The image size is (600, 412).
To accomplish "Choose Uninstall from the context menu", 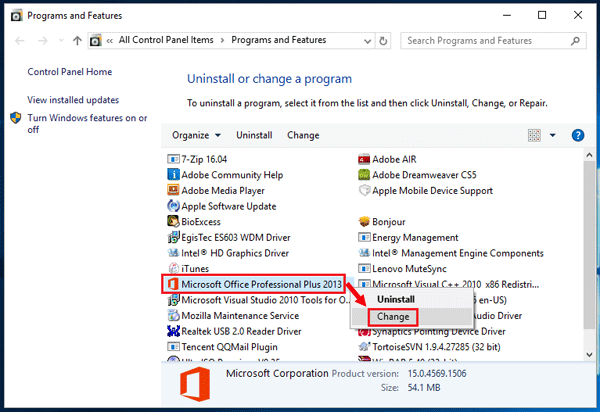I will [396, 299].
